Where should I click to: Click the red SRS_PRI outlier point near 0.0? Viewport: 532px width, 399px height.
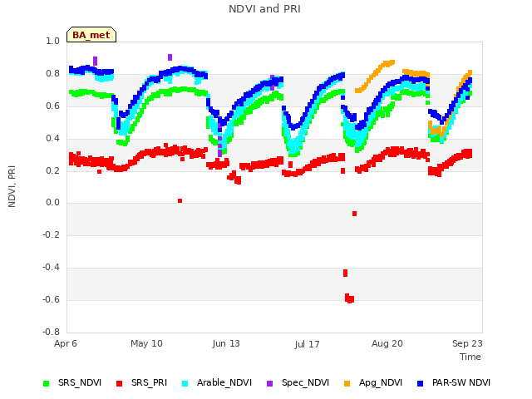click(x=180, y=201)
